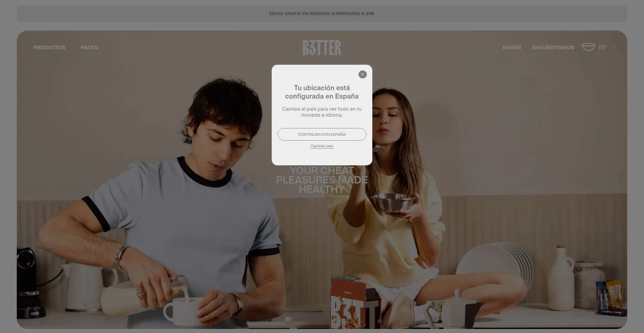Click the black coffee machine at left
644x333 pixels.
(29, 282)
